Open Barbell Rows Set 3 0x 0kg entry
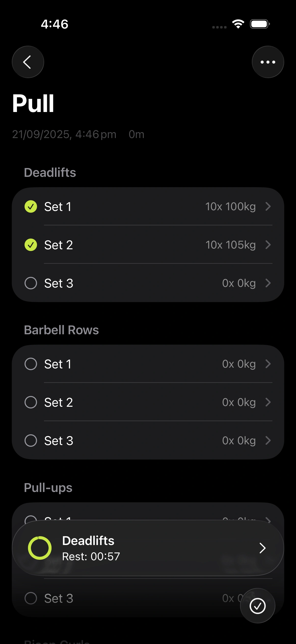The height and width of the screenshot is (644, 296). 239,440
